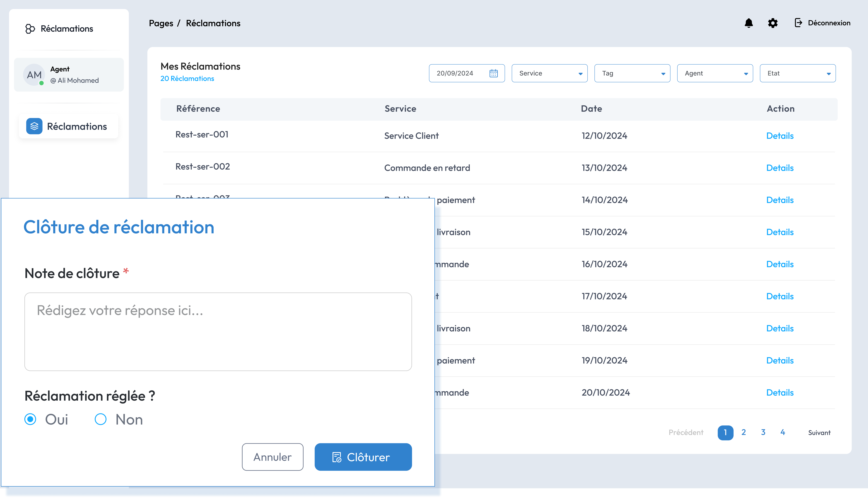This screenshot has height=498, width=868.
Task: Click the Agent profile card of Ali Mohamed
Action: pos(69,75)
